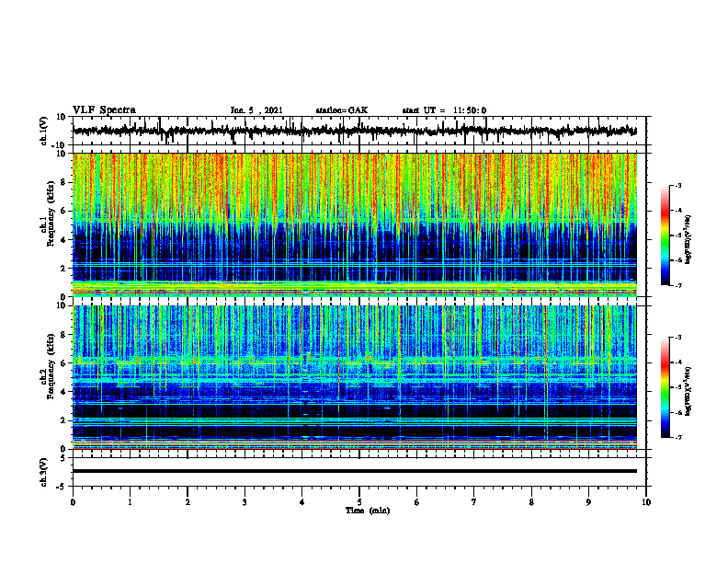
Task: Click the flat ch.3 voltage trace
Action: click(x=354, y=471)
